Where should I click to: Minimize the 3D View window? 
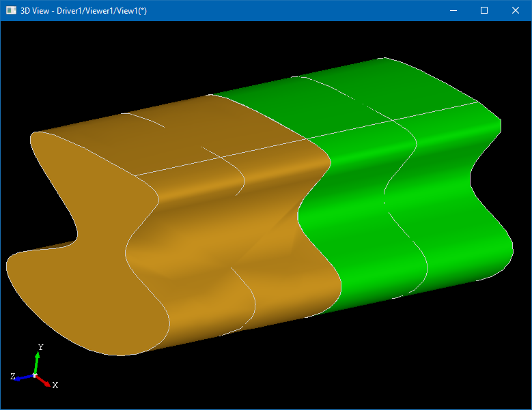[453, 10]
